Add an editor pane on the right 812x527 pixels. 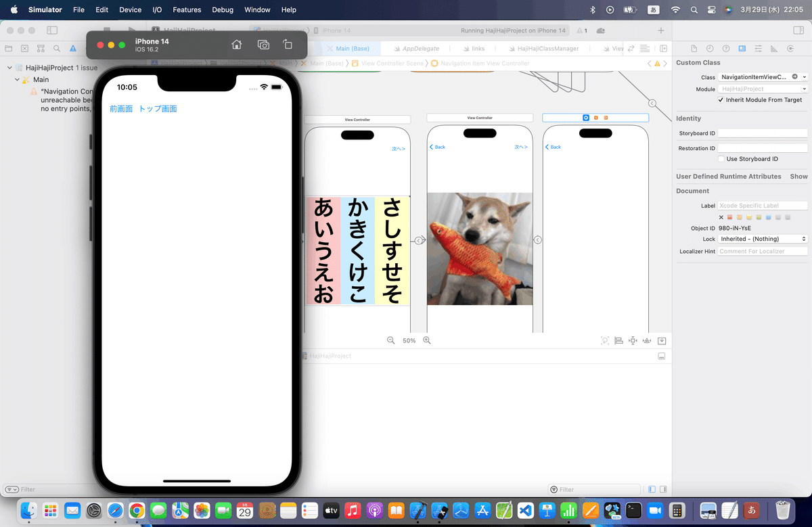point(664,49)
